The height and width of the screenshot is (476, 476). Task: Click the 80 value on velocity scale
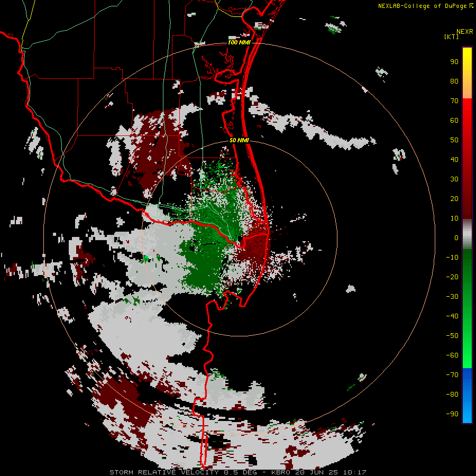[x=454, y=81]
